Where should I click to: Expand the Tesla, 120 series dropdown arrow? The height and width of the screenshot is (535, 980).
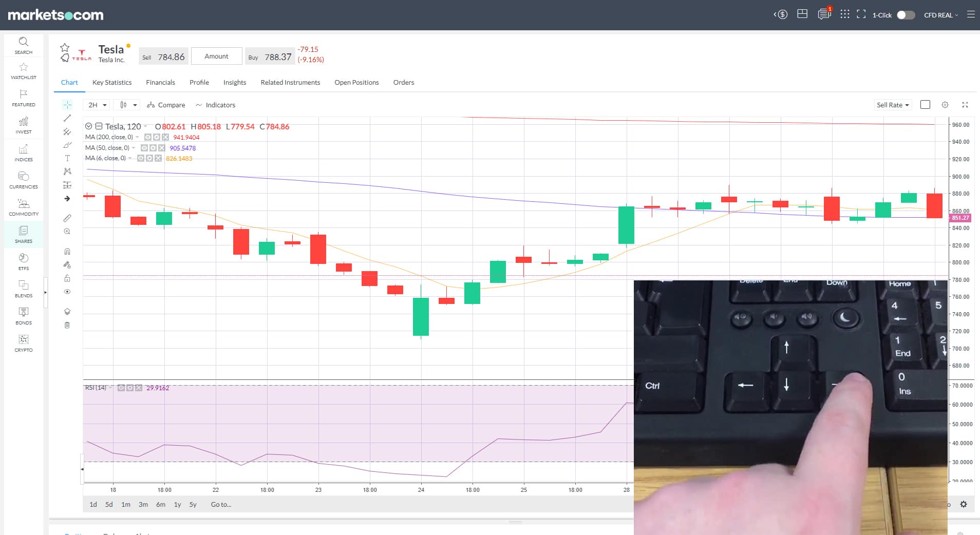(145, 127)
